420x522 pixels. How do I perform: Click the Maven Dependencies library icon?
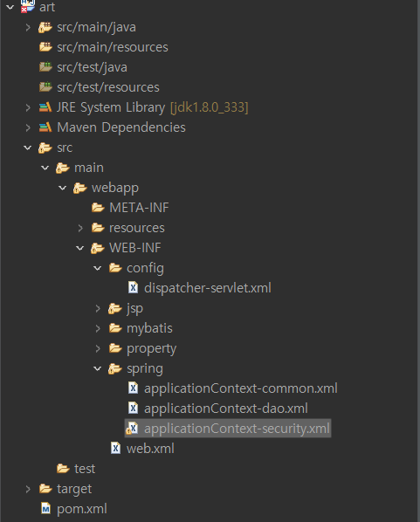45,127
